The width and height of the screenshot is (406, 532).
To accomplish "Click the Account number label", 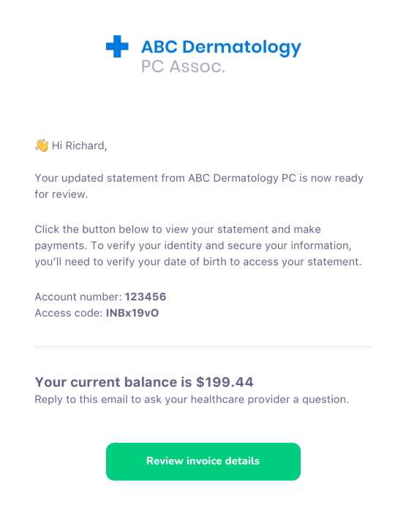I will [x=78, y=297].
